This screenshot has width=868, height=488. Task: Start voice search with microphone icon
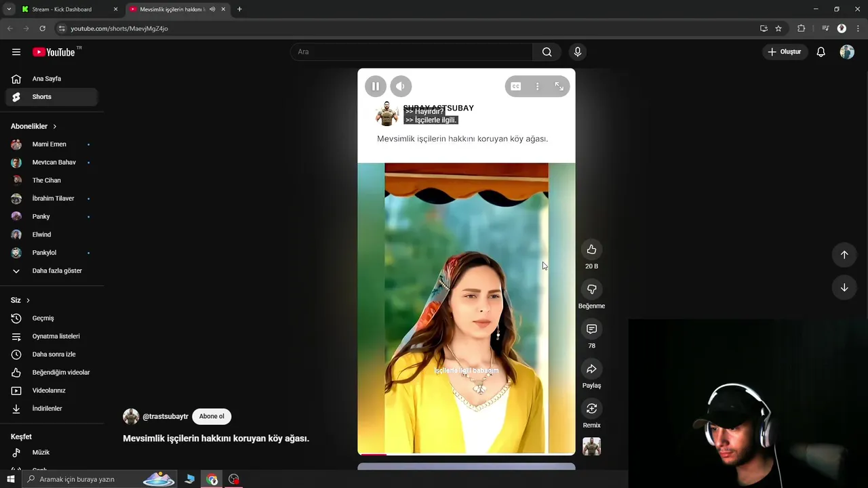click(x=578, y=52)
